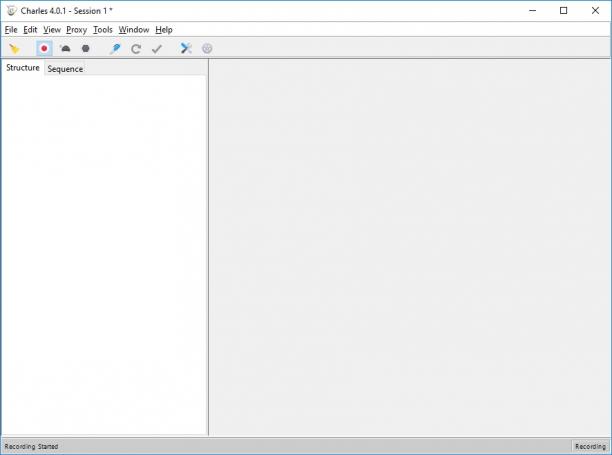612x455 pixels.
Task: Minimize the Charles window
Action: (532, 11)
